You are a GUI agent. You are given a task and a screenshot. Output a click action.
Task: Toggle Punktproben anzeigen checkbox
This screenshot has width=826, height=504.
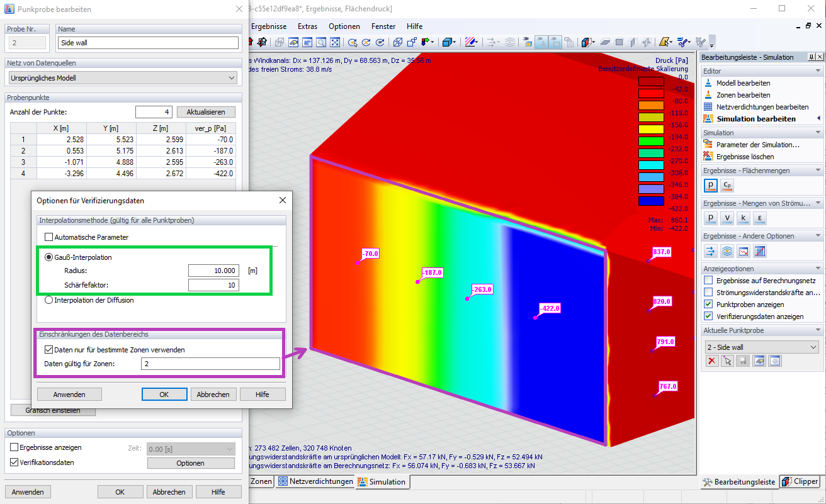(x=708, y=304)
